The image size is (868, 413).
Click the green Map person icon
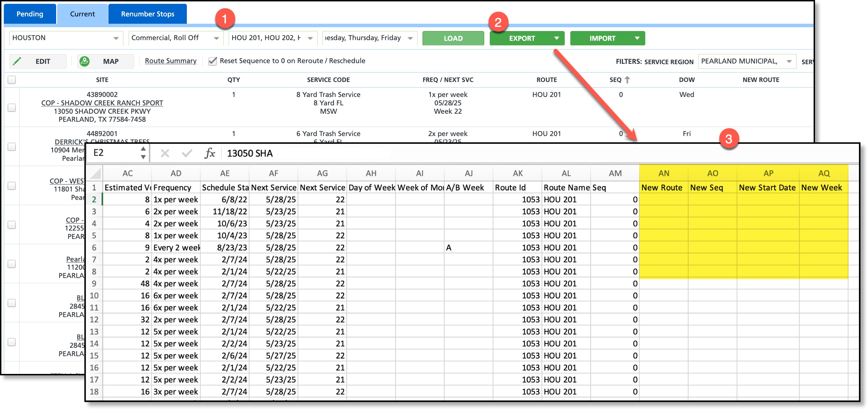coord(84,61)
